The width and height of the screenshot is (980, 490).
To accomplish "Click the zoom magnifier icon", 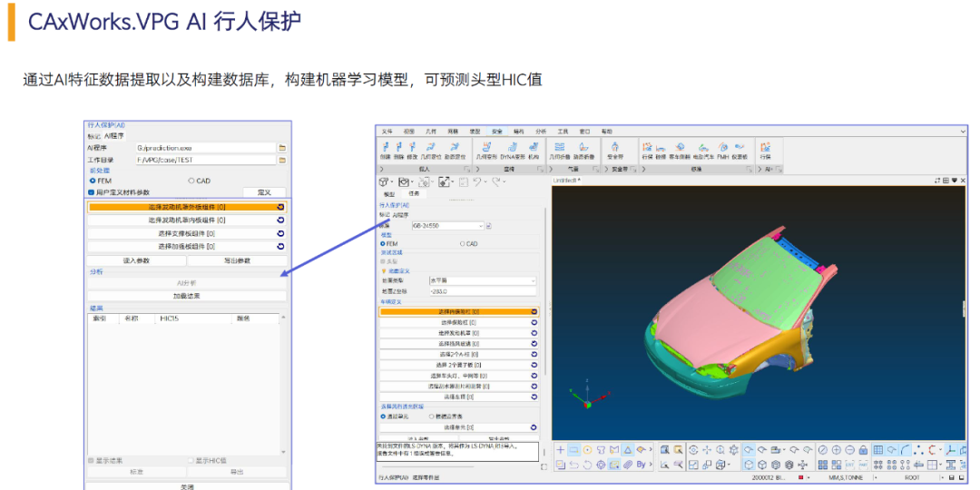I will [x=720, y=449].
